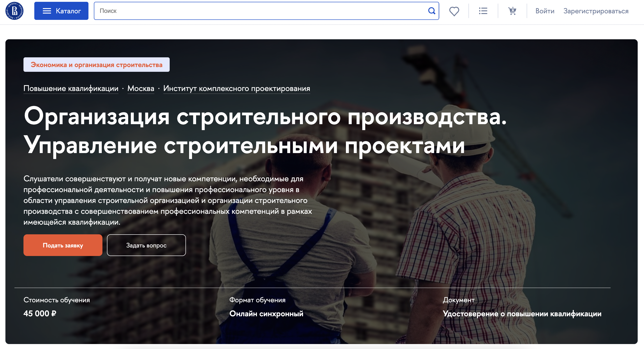Open the Каталог menu button
Screen dimensions: 644x349
pyautogui.click(x=61, y=11)
